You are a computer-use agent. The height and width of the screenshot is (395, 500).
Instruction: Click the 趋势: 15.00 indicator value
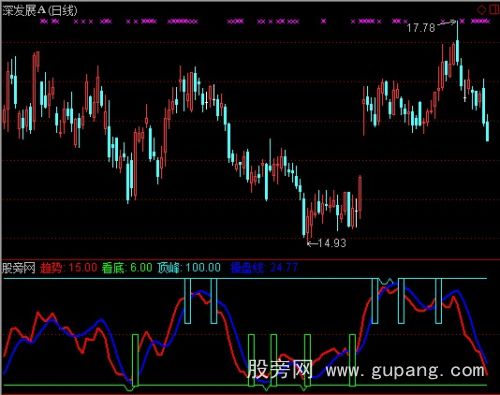click(69, 268)
